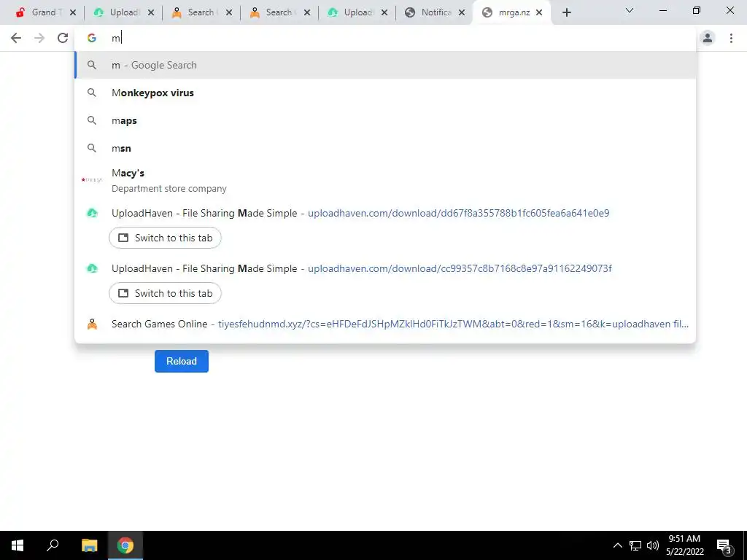Click UploadHaven icon beside 641e0e9 entry

point(92,214)
